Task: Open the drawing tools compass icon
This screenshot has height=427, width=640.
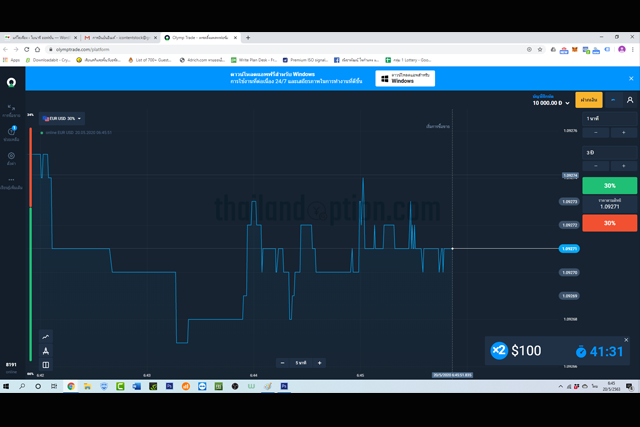Action: [46, 351]
